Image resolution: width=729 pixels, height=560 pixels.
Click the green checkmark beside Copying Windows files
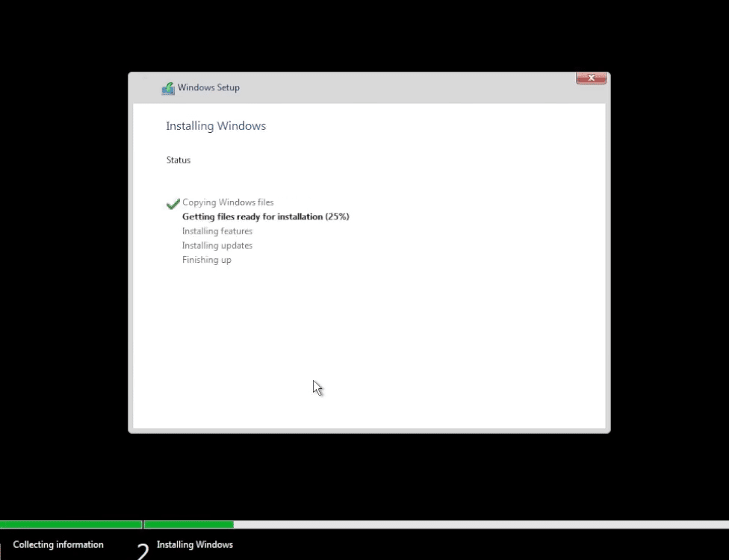(x=173, y=204)
